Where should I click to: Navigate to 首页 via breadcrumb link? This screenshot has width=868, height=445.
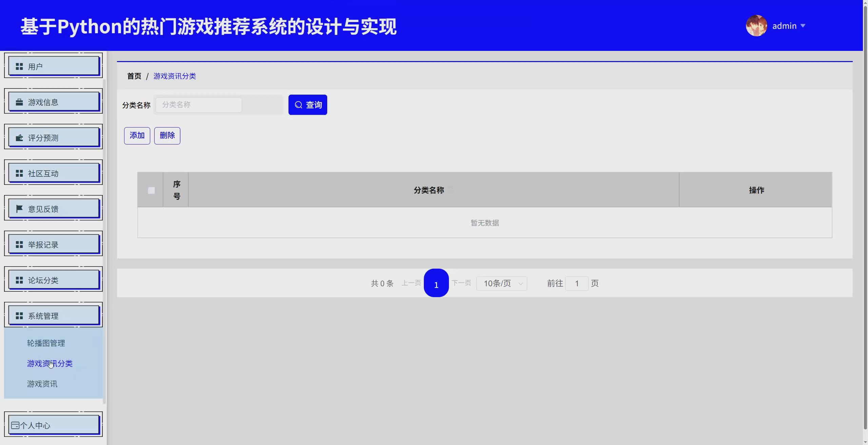pyautogui.click(x=134, y=76)
